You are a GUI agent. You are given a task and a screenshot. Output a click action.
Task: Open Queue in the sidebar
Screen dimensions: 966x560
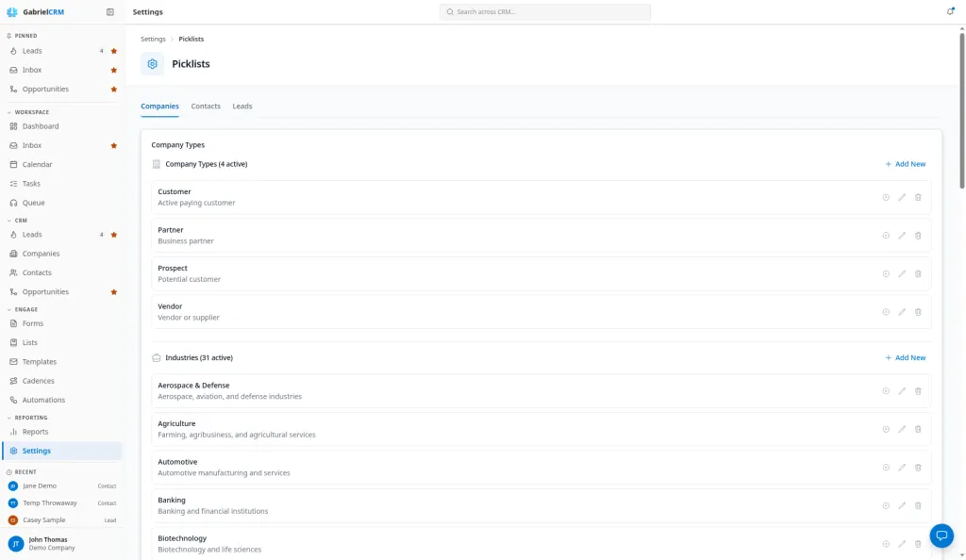[61, 203]
